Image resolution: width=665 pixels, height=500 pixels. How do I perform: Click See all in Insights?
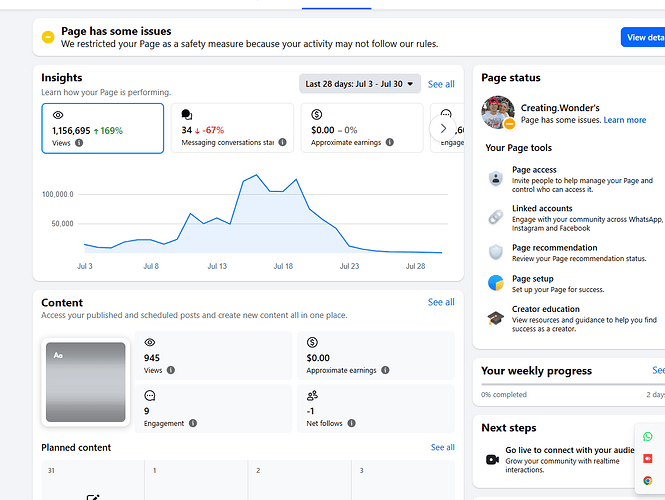tap(441, 84)
